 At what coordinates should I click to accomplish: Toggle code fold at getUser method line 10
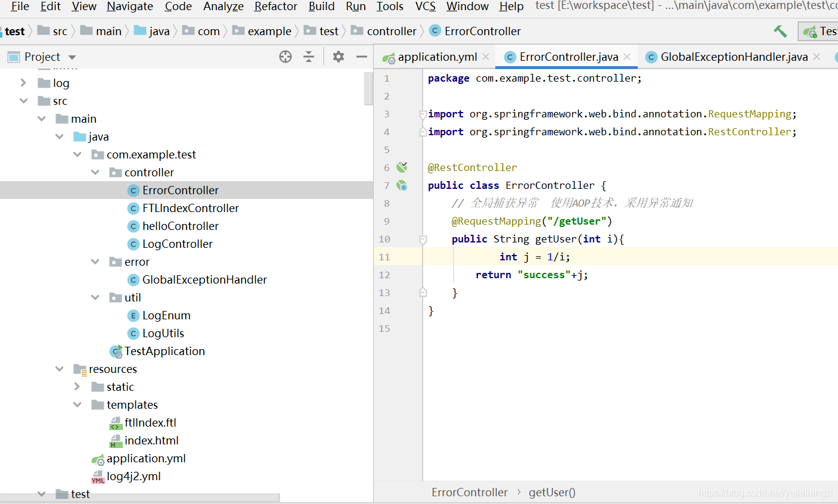pos(423,239)
